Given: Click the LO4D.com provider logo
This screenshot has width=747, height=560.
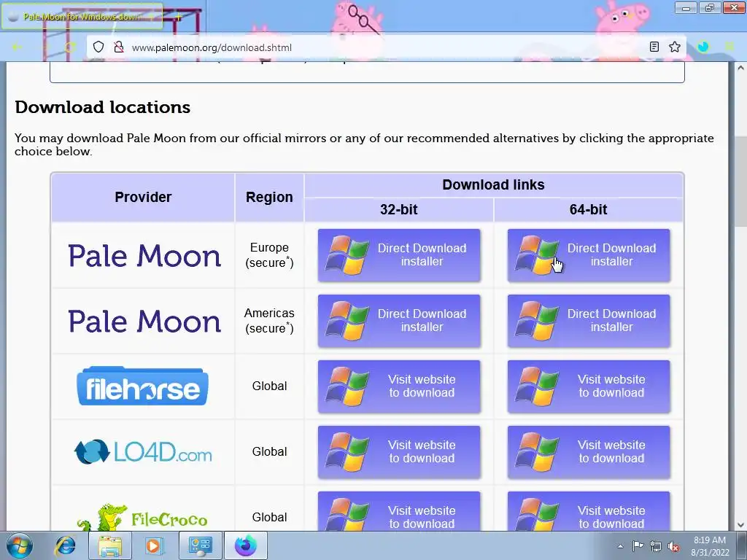Looking at the screenshot, I should pos(143,451).
